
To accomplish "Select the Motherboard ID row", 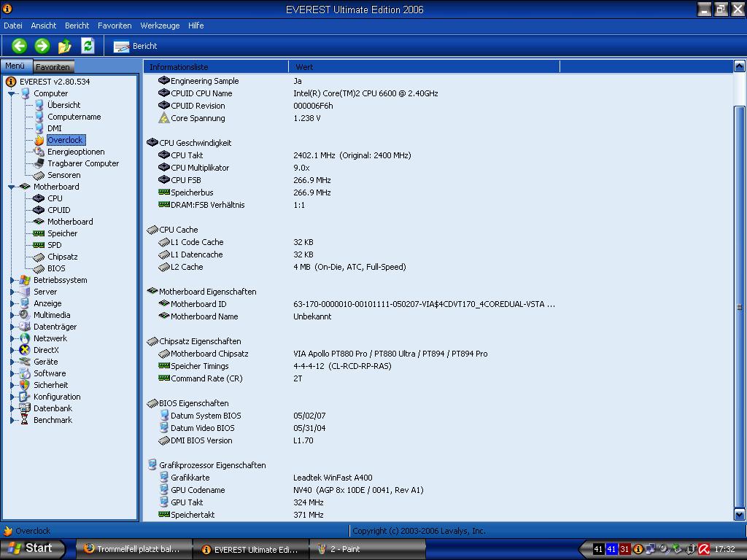I will point(438,304).
